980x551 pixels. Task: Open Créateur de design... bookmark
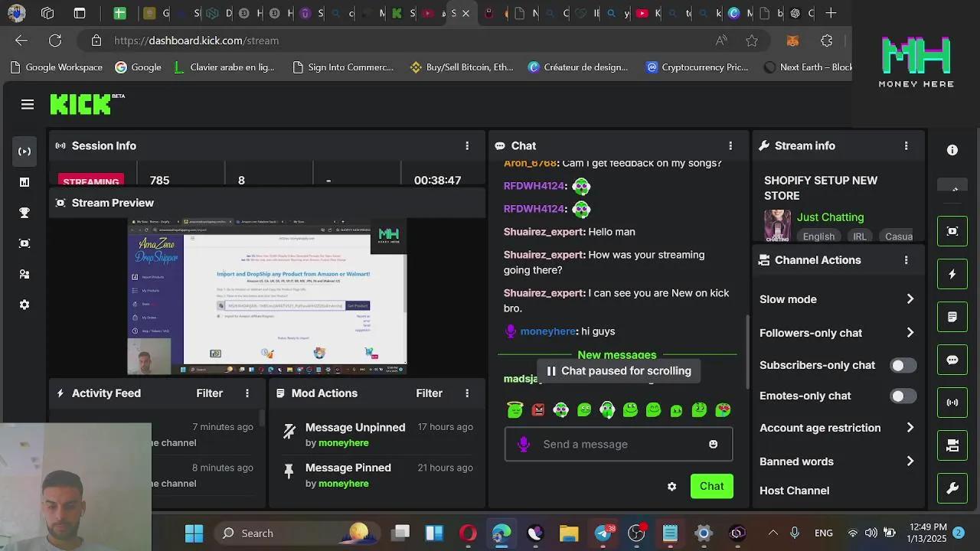pos(578,67)
